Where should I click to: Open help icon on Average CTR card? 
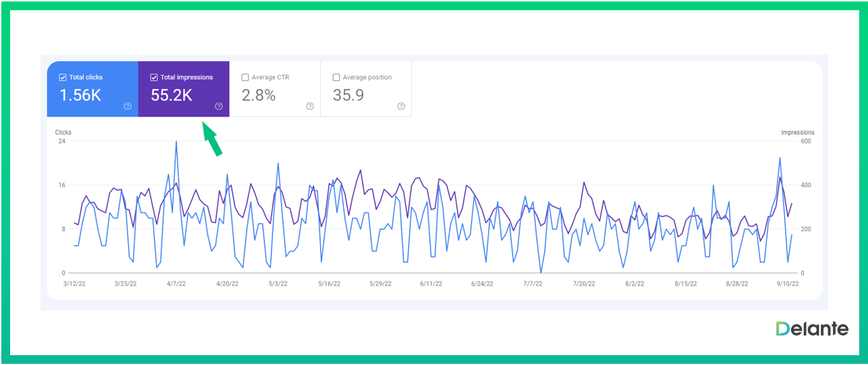click(310, 106)
